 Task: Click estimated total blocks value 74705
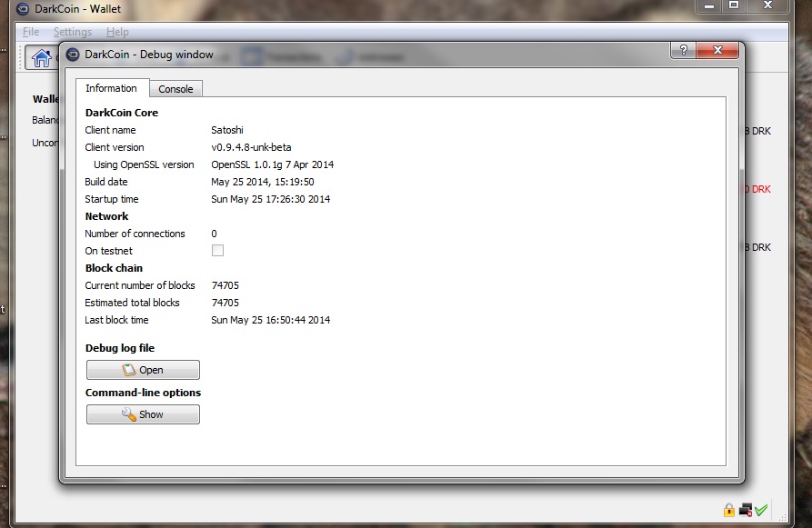(x=226, y=303)
